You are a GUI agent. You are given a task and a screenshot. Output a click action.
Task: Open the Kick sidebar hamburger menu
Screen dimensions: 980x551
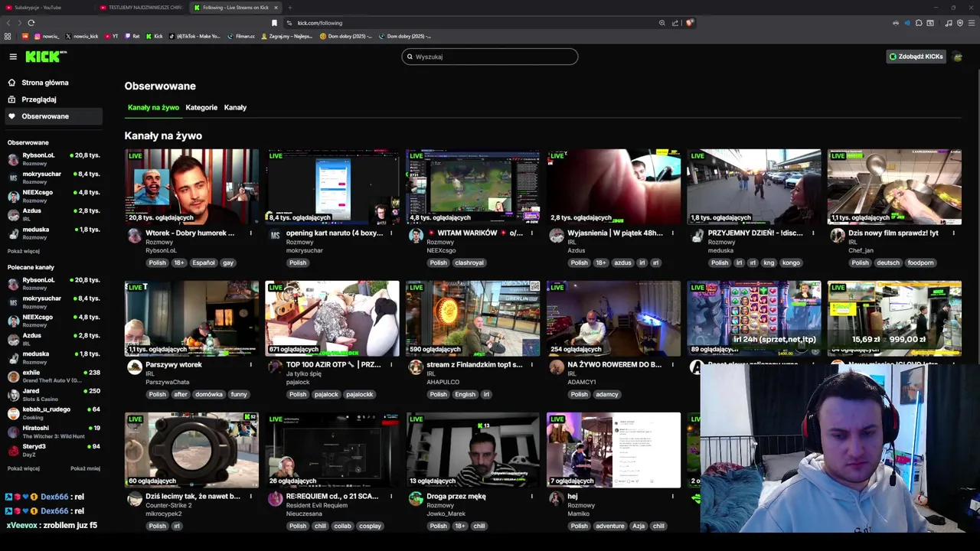(x=13, y=57)
